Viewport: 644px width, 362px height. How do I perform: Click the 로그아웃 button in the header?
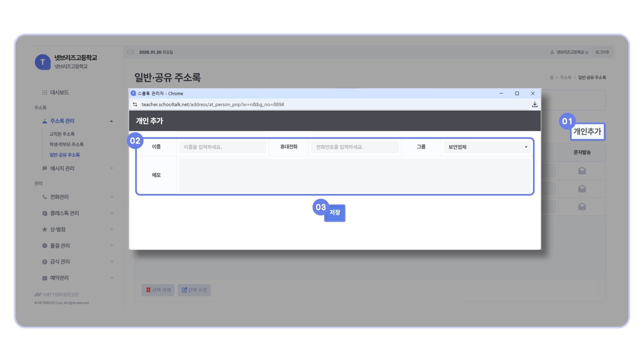point(602,52)
